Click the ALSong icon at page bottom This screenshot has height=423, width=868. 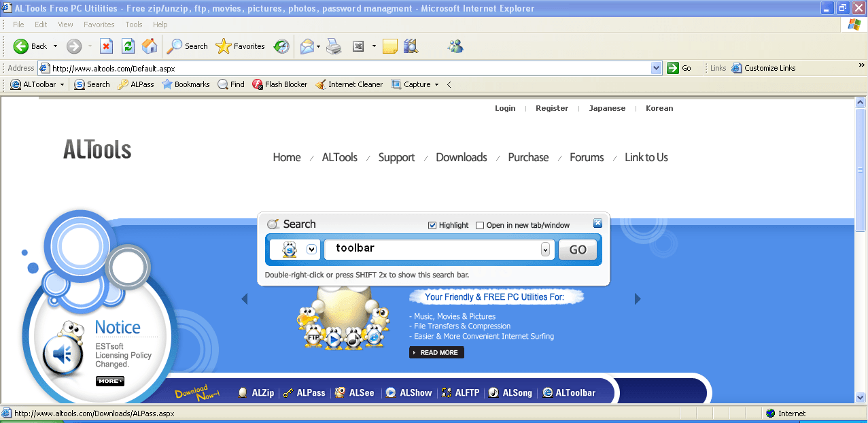510,392
